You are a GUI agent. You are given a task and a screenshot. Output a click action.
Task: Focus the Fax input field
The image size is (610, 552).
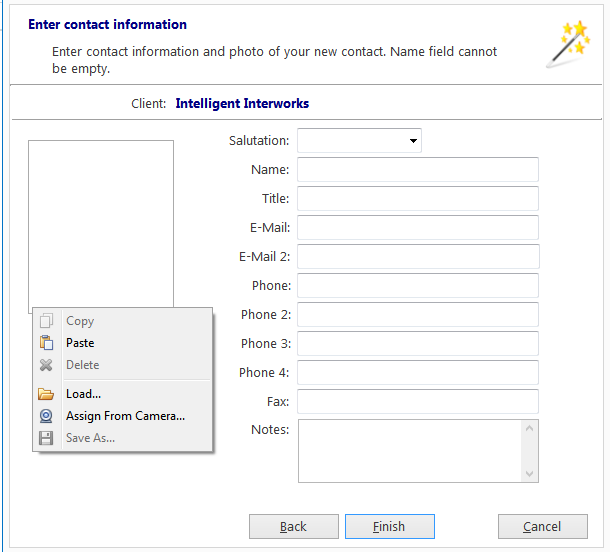point(418,401)
